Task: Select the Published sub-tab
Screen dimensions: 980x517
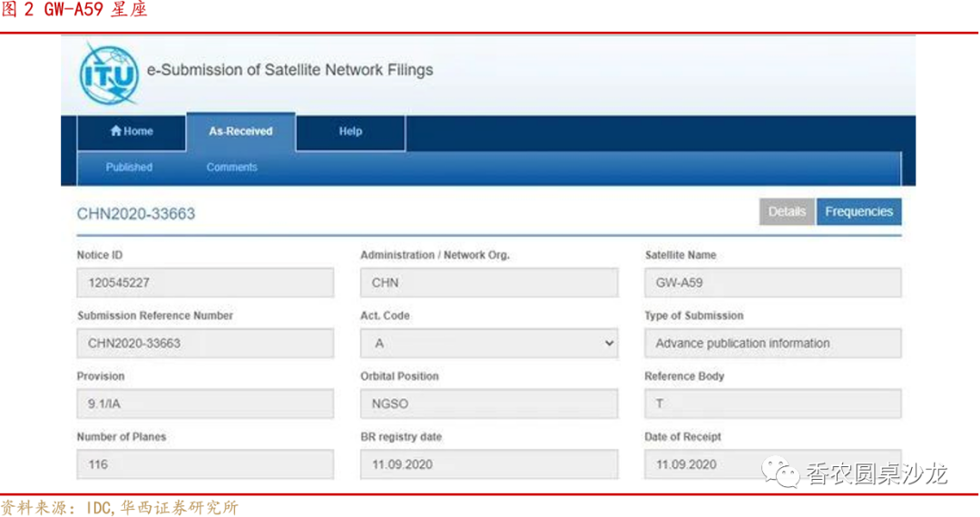Action: click(129, 168)
